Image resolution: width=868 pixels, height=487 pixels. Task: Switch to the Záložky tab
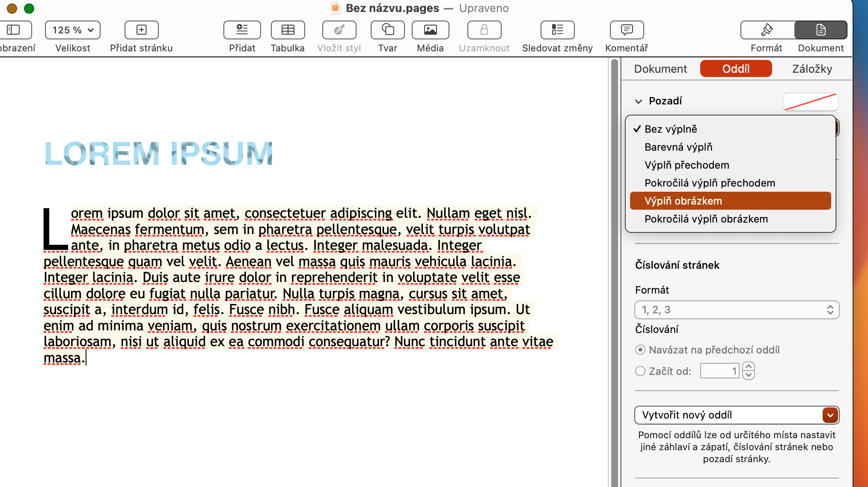pos(812,69)
